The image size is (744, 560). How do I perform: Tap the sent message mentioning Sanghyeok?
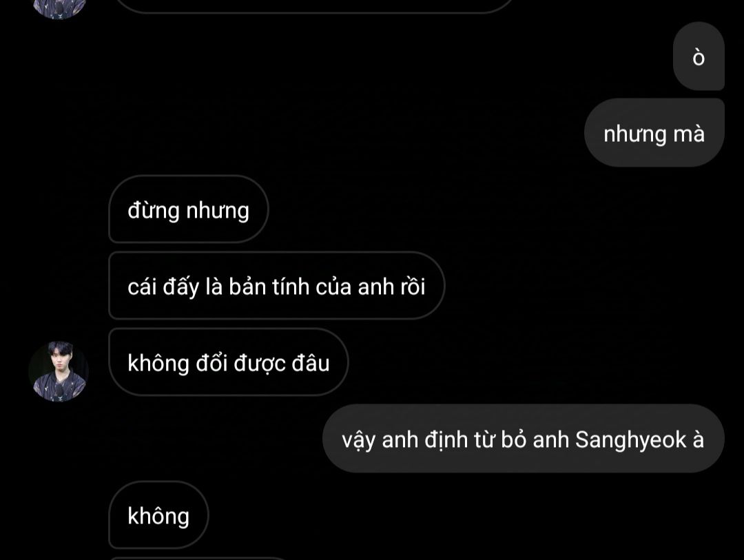pos(524,439)
